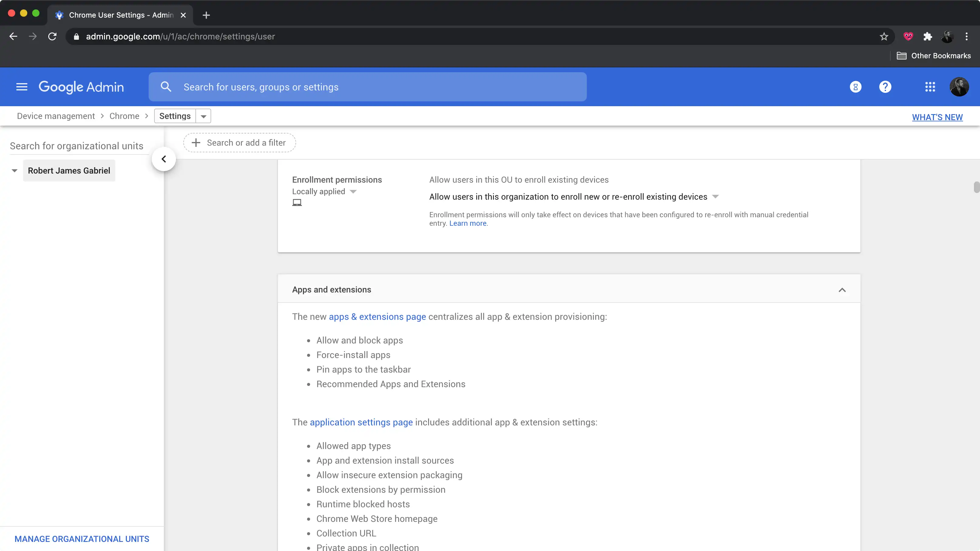Open the Extensions puzzle icon
Screen dimensions: 980x551
point(928,36)
